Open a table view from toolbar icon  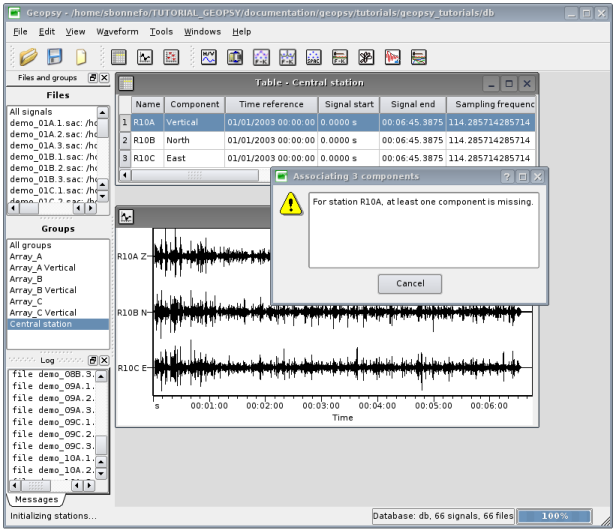click(x=119, y=57)
